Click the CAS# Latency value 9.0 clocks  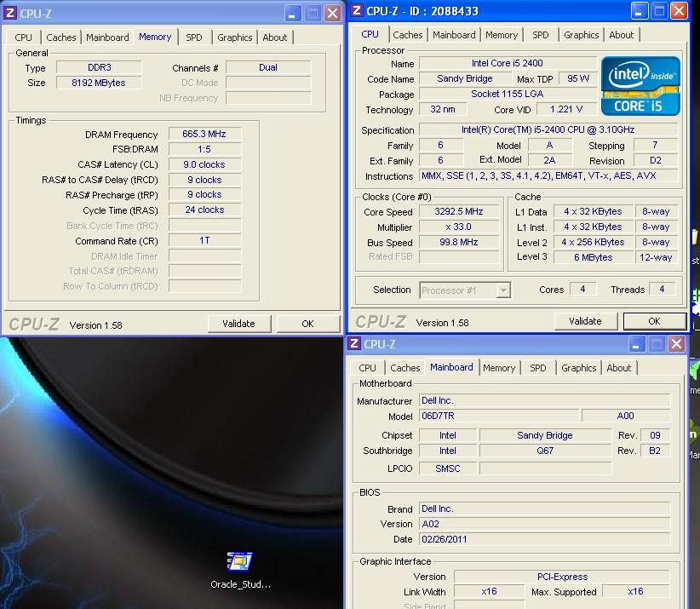pos(204,164)
